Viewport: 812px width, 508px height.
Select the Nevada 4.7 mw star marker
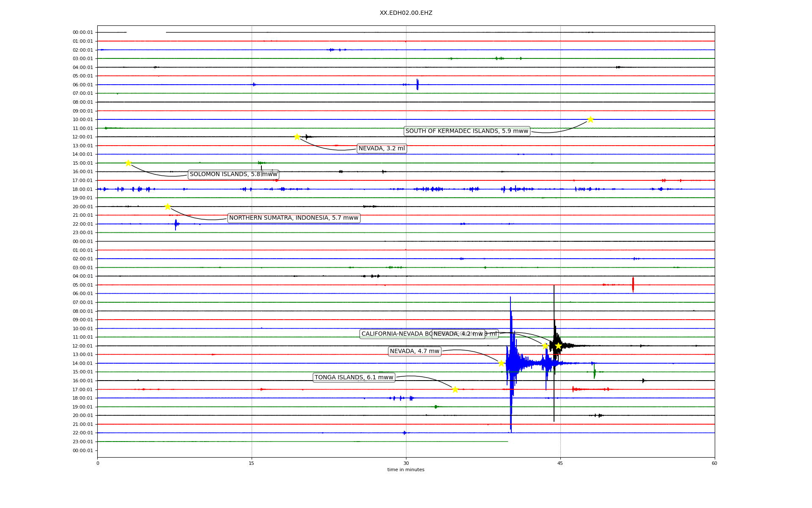pos(501,363)
